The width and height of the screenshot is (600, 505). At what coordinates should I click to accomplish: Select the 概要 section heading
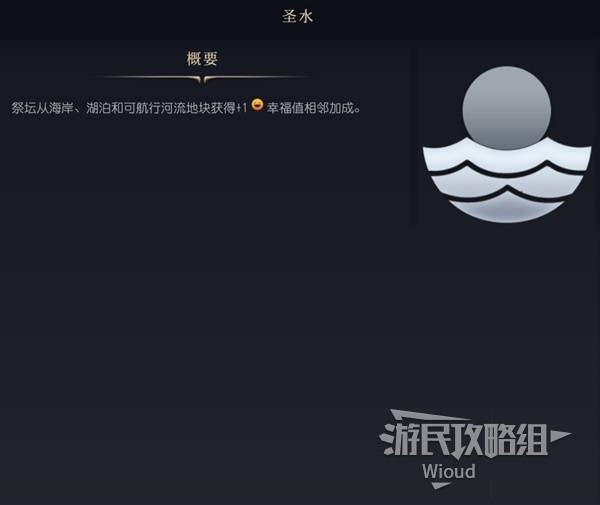click(202, 59)
